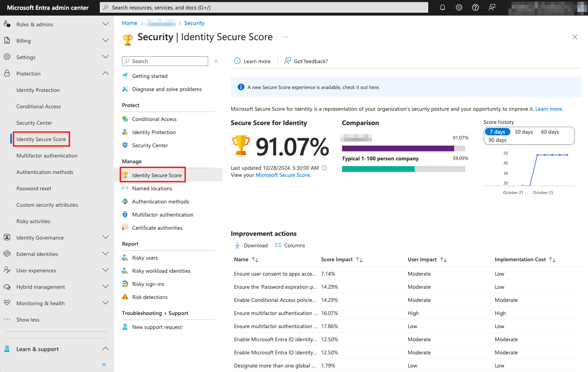Click the Billing document icon
Screen dimensions: 588x372
pyautogui.click(x=7, y=40)
